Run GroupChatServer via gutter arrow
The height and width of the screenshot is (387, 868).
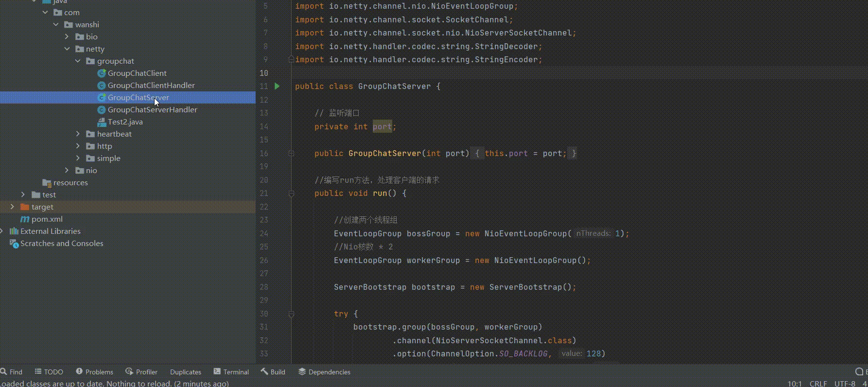coord(277,86)
